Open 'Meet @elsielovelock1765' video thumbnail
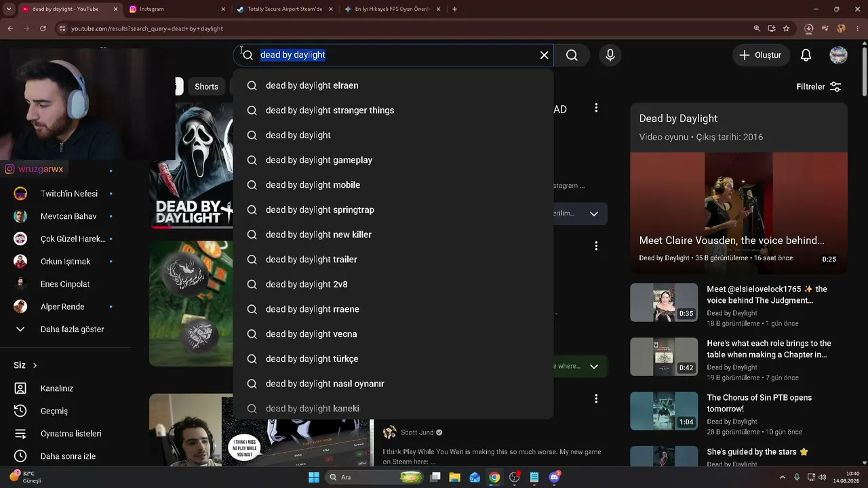 pos(664,302)
